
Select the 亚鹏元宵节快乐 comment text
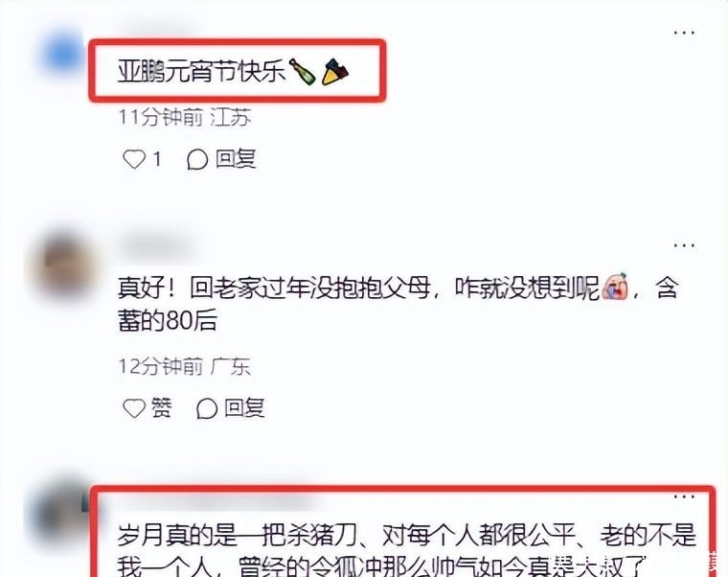[233, 72]
